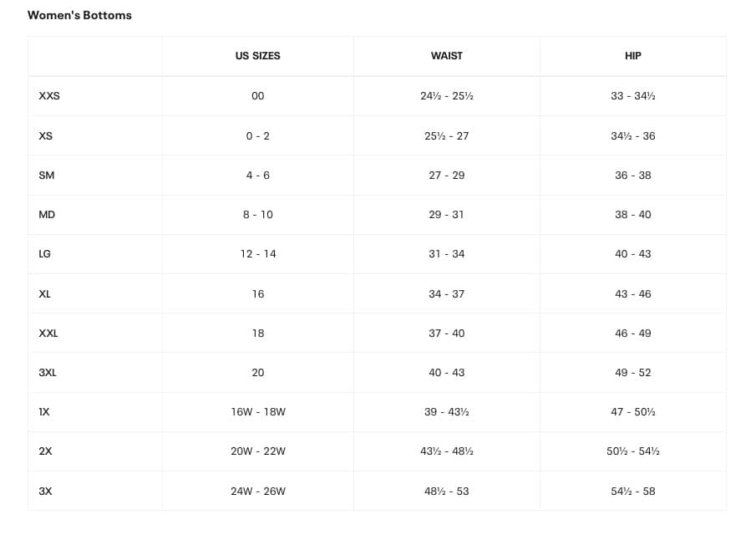This screenshot has width=756, height=535.
Task: Click the 24W - 26W size cell
Action: (257, 492)
